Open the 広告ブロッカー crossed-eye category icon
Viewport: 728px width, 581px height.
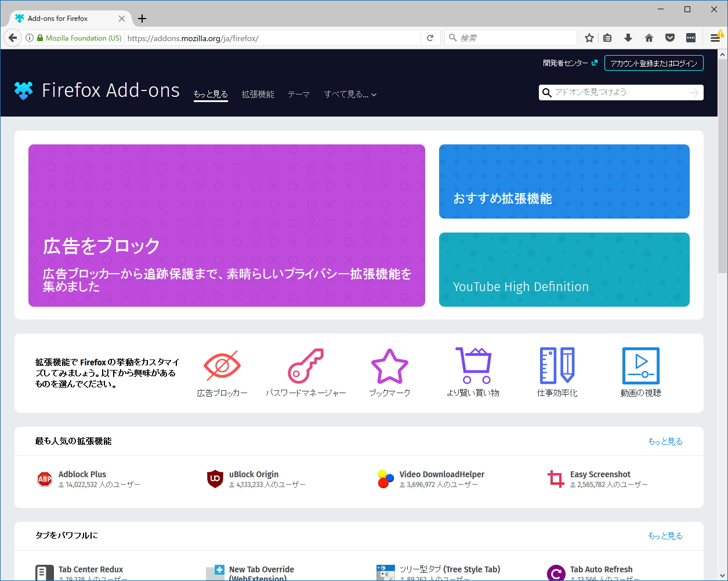222,365
